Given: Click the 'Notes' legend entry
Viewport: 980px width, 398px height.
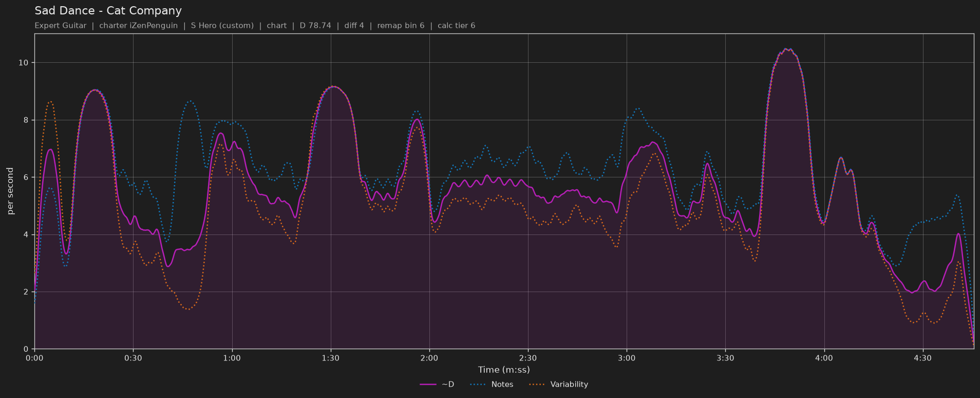Looking at the screenshot, I should pyautogui.click(x=492, y=384).
